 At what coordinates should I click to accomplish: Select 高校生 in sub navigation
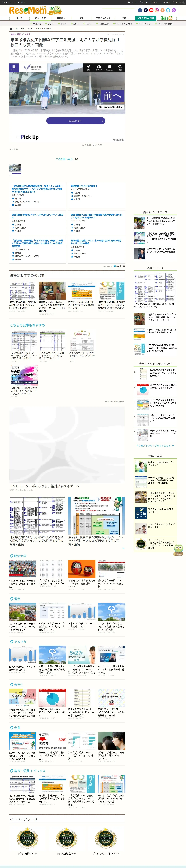75,24
